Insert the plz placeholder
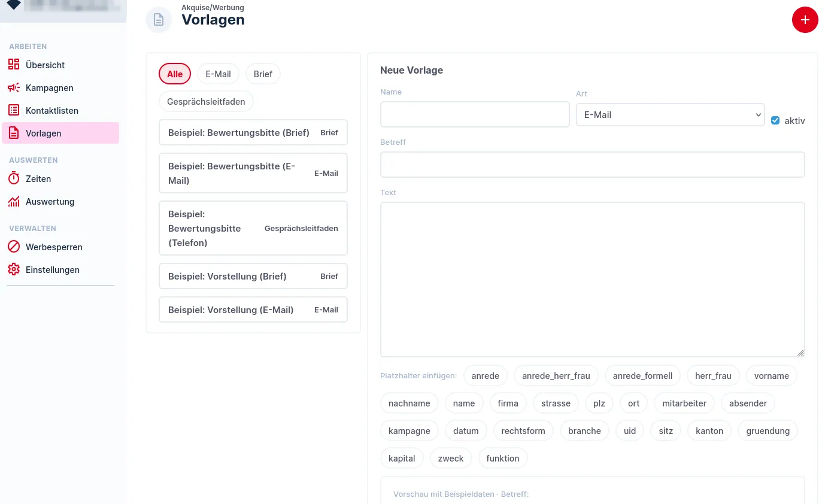The height and width of the screenshot is (504, 828). [x=599, y=403]
